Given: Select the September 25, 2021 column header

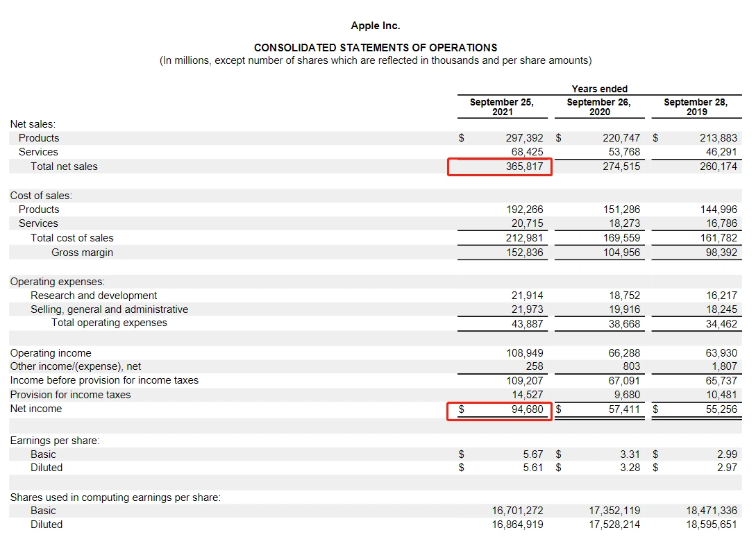Looking at the screenshot, I should (502, 107).
